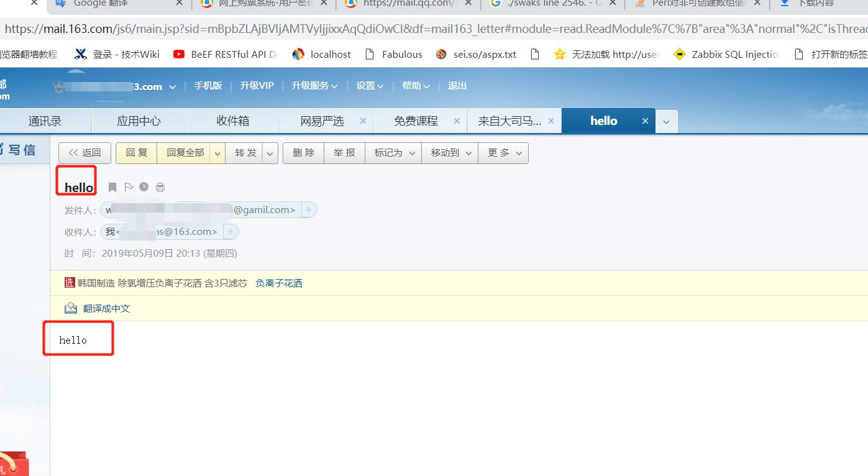The image size is (868, 476).
Task: Click the browser address bar URL
Action: click(435, 29)
